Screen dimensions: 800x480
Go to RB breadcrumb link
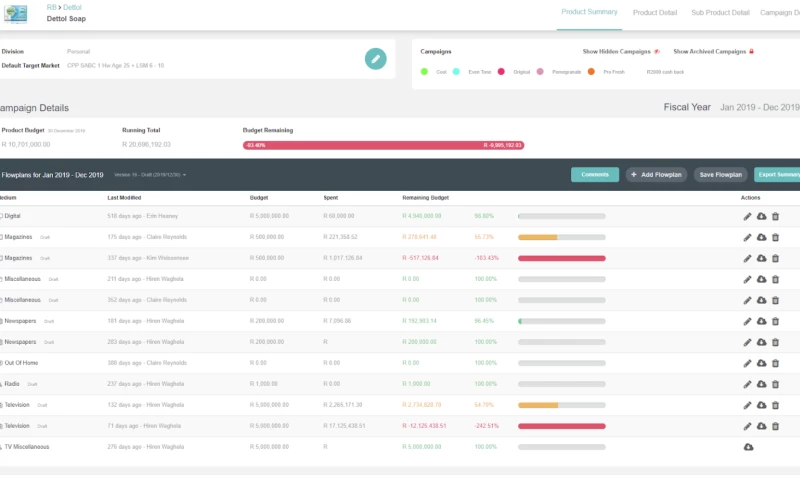(51, 7)
